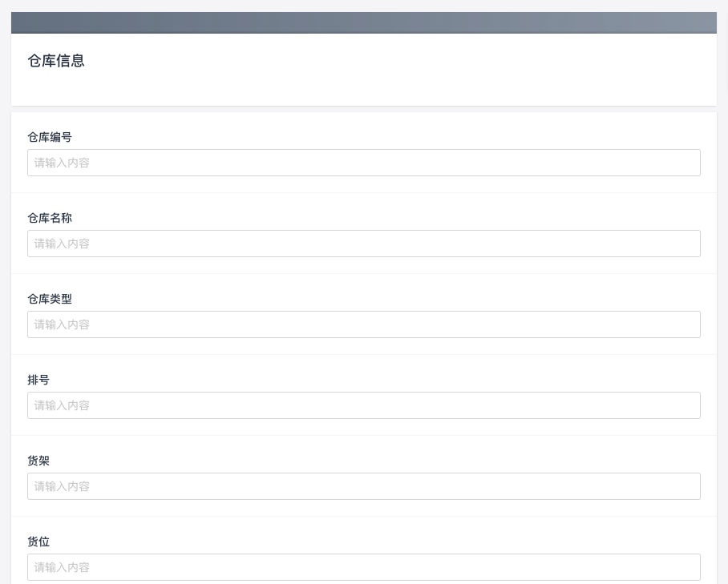Click the 仓库信息 form title
Screen dimensions: 728x584
pos(56,61)
